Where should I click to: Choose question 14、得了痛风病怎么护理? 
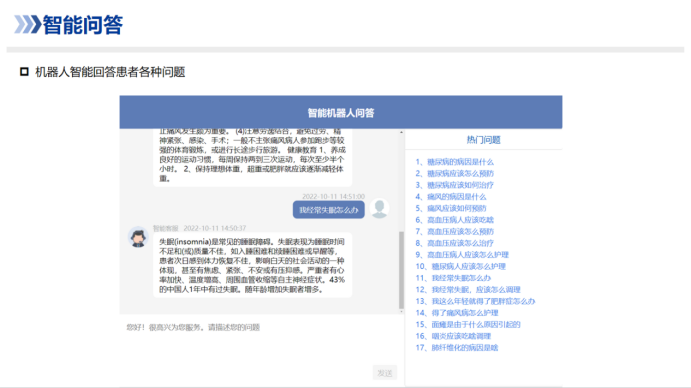[x=457, y=313]
